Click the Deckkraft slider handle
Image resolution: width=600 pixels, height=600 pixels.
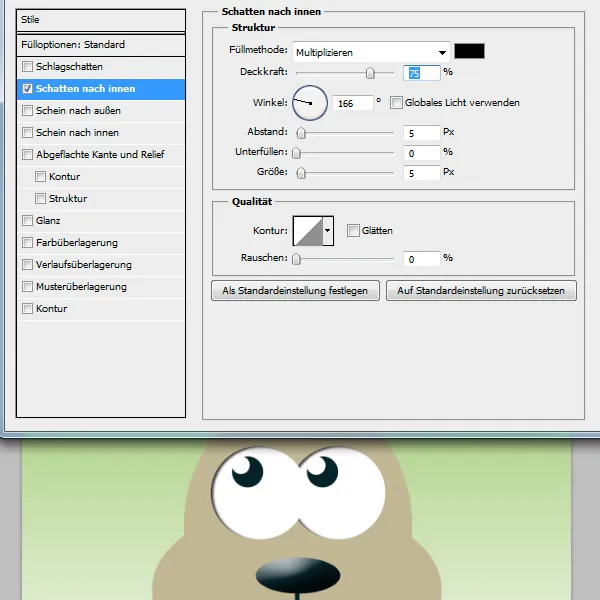pyautogui.click(x=370, y=73)
